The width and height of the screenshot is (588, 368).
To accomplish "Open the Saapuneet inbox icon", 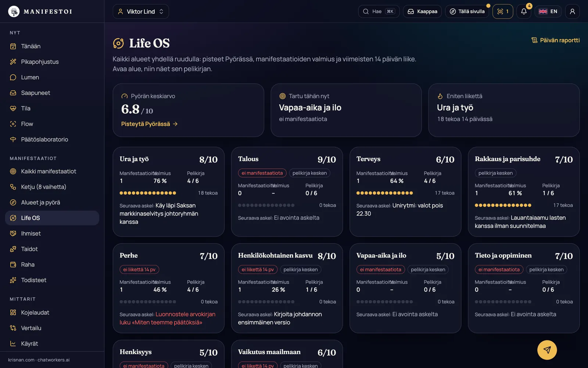I will (x=13, y=93).
